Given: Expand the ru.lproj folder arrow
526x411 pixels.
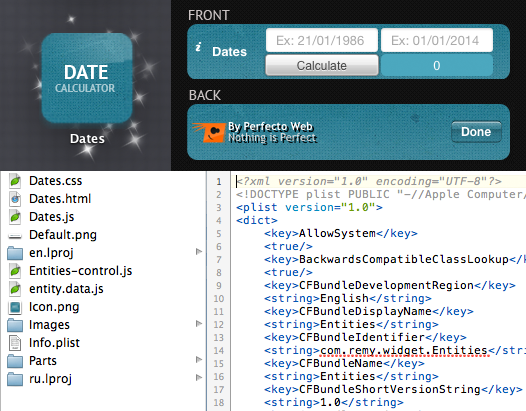Looking at the screenshot, I should 199,377.
